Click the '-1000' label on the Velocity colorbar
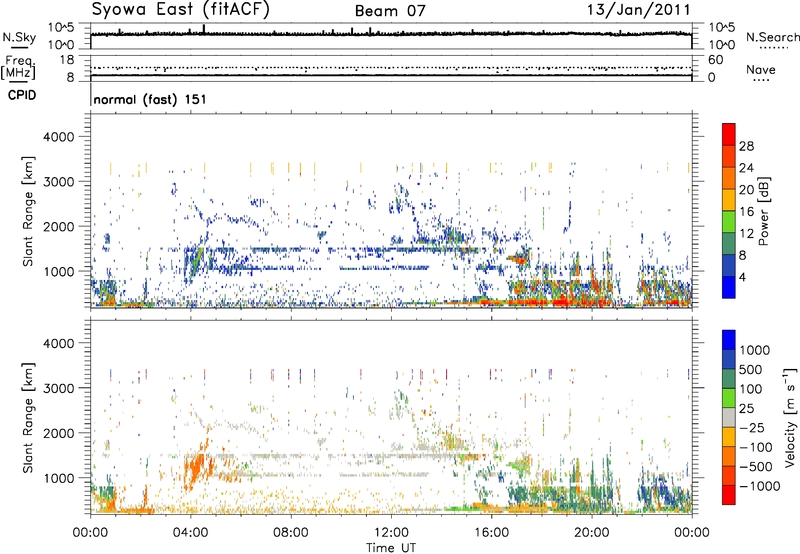This screenshot has width=800, height=554. click(760, 486)
